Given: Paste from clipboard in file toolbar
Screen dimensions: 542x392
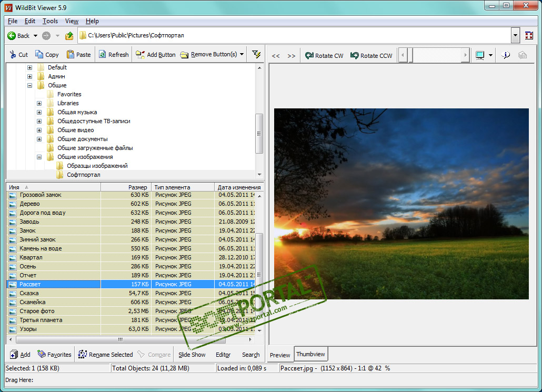Looking at the screenshot, I should tap(79, 55).
